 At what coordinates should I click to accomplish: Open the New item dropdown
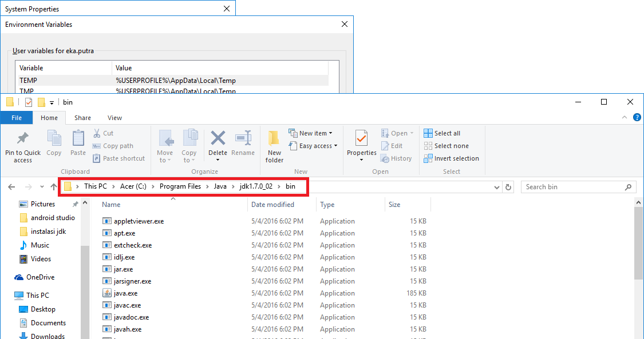[x=310, y=133]
